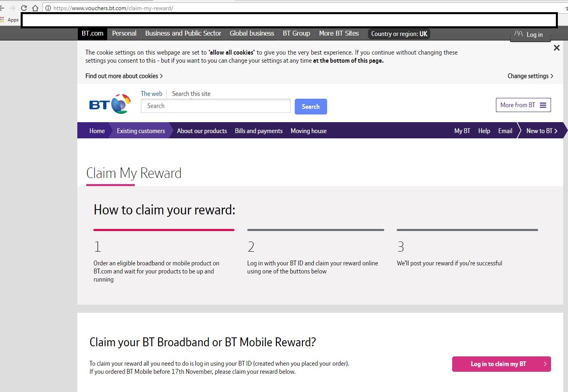The height and width of the screenshot is (392, 568).
Task: Open the BT Group menu item
Action: point(296,34)
